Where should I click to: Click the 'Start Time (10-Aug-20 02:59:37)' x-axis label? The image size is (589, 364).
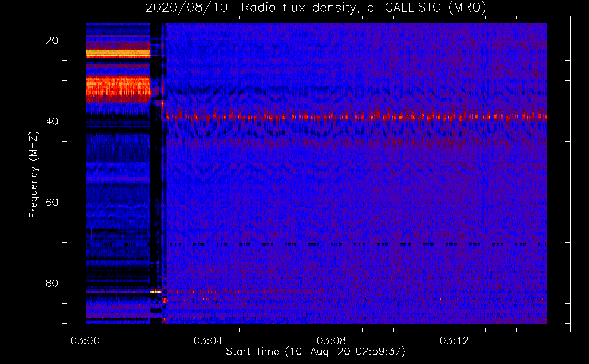pos(316,352)
